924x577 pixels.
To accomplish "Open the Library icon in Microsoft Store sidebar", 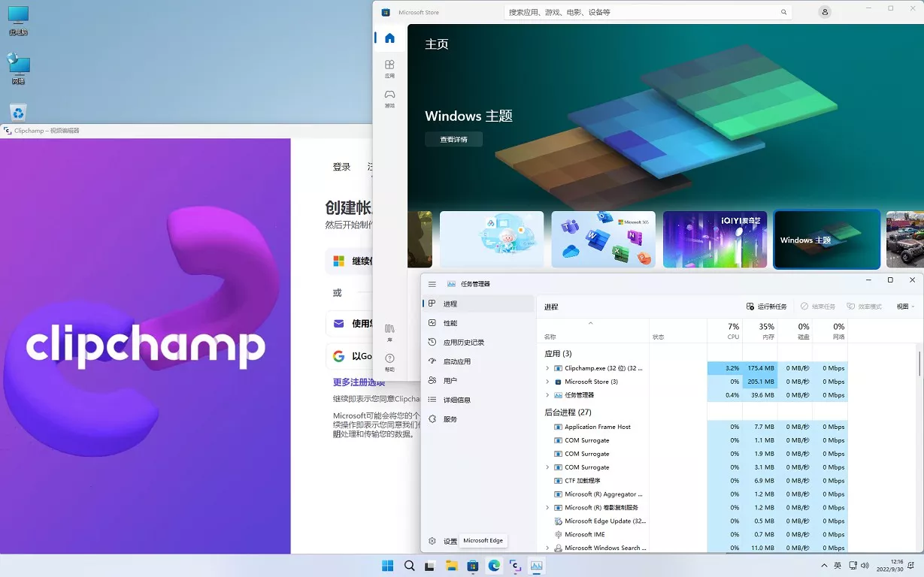I will 389,332.
